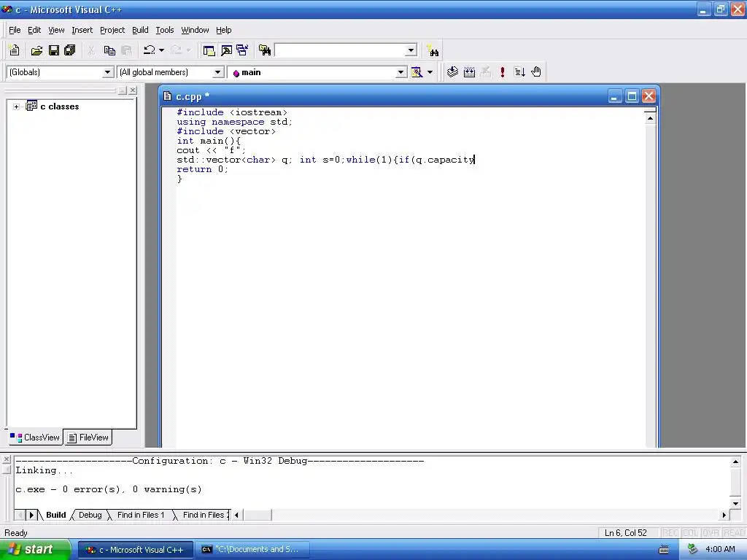Close the Output pane with its X
This screenshot has height=560, width=747.
coord(6,459)
